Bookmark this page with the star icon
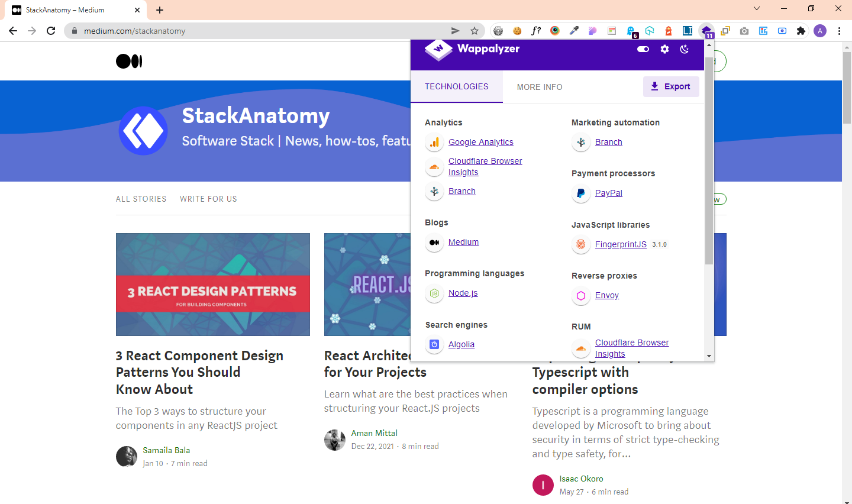The width and height of the screenshot is (852, 504). pyautogui.click(x=475, y=31)
